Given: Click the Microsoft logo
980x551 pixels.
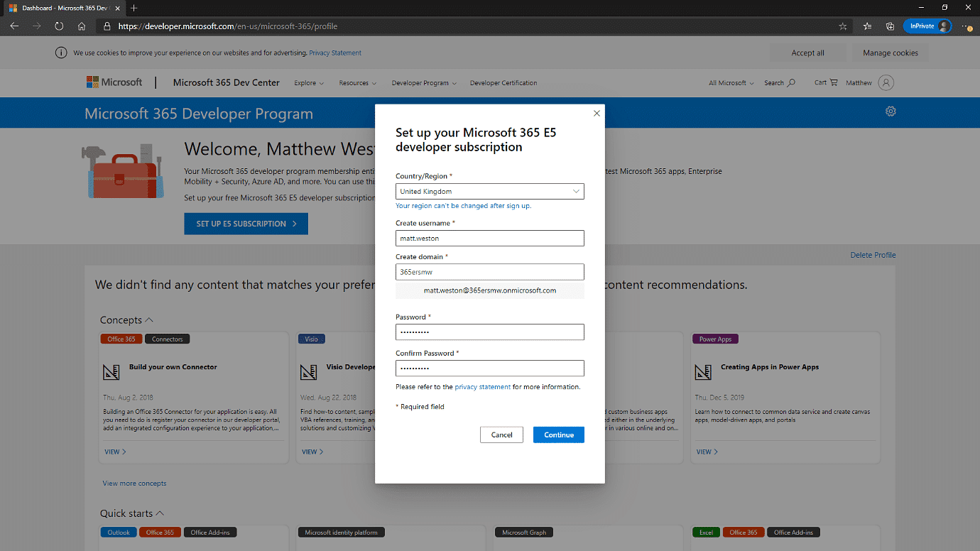Looking at the screenshot, I should (x=114, y=82).
